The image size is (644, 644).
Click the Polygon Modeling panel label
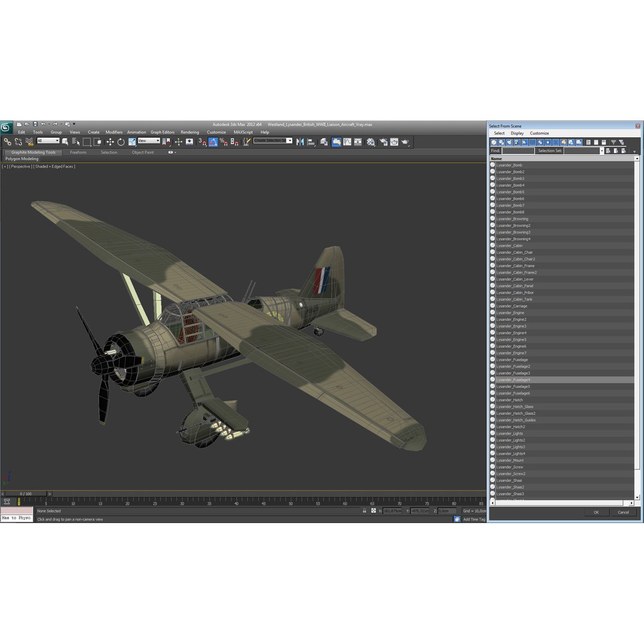click(x=22, y=159)
